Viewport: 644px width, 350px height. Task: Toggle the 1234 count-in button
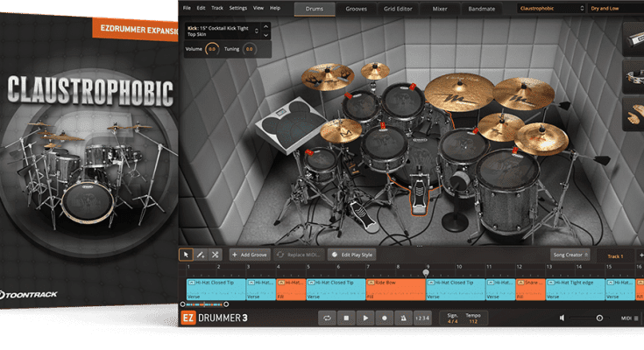pyautogui.click(x=422, y=318)
